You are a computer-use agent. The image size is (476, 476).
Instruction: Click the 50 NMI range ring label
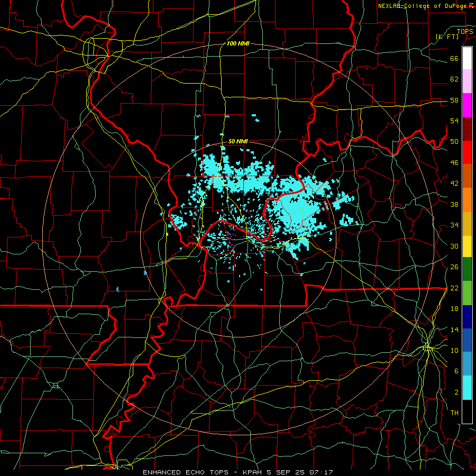coord(238,141)
